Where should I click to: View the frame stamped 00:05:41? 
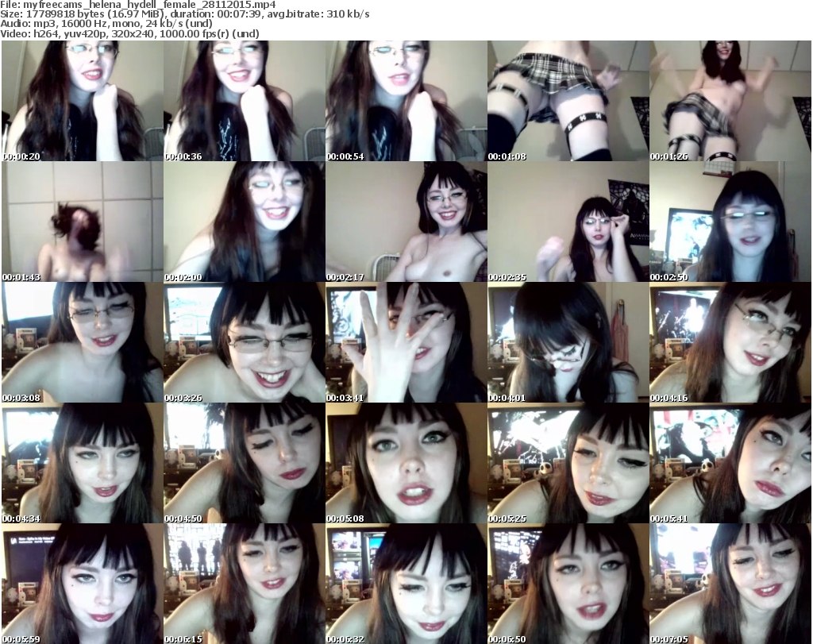point(730,464)
